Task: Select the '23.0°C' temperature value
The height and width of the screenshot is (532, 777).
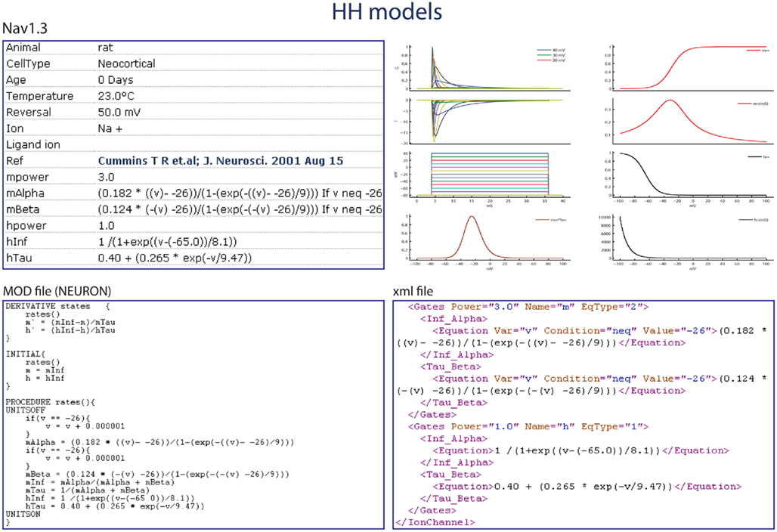Action: click(x=116, y=96)
